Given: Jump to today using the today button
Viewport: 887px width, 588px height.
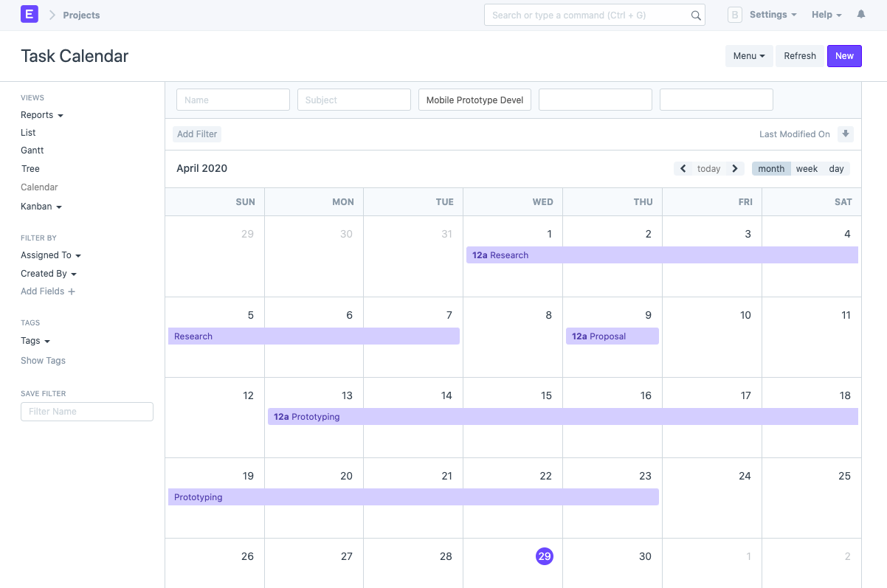Looking at the screenshot, I should pyautogui.click(x=708, y=168).
